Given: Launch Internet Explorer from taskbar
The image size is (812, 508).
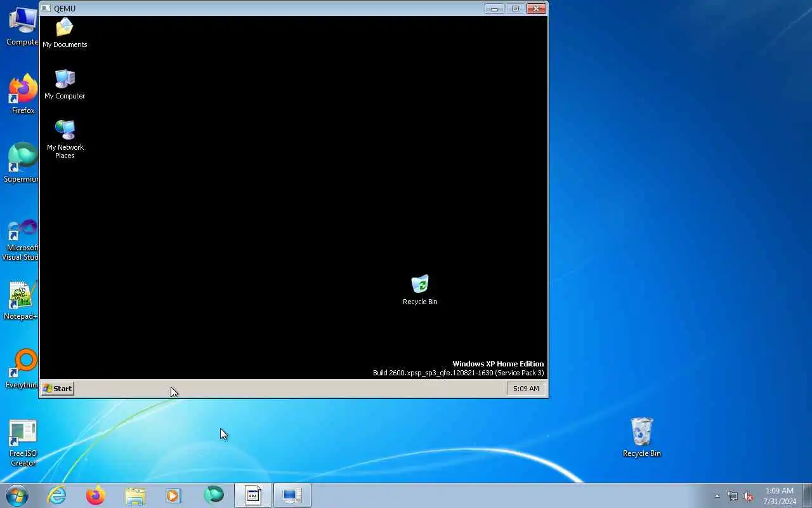Looking at the screenshot, I should click(x=57, y=495).
